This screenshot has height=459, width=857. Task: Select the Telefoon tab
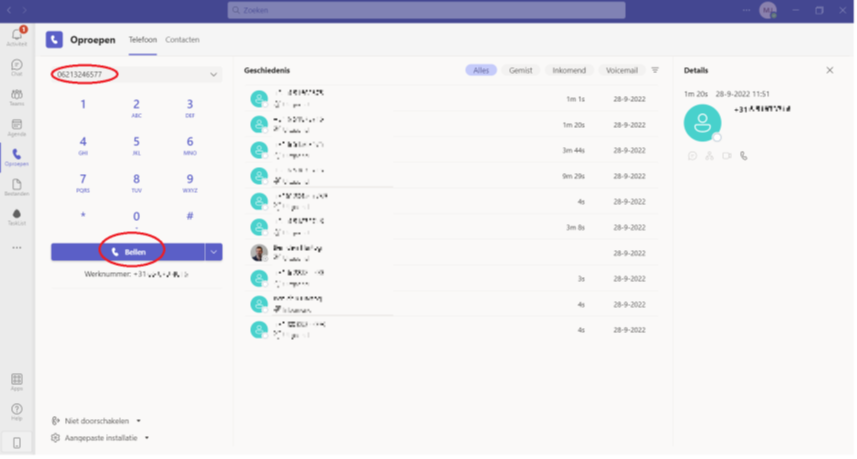point(142,40)
